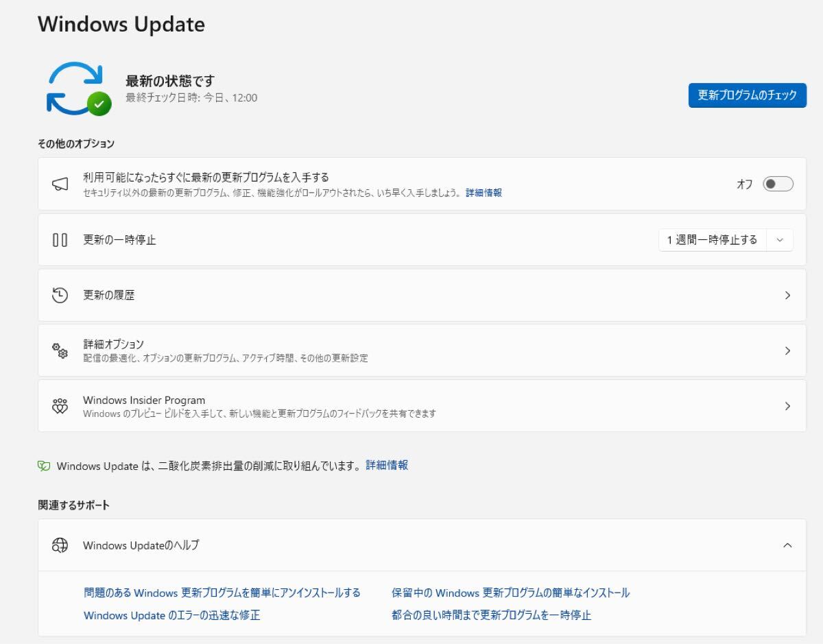Open 詳細情報 link under 最新の更新プログラム
Viewport: 823px width, 644px height.
[484, 193]
